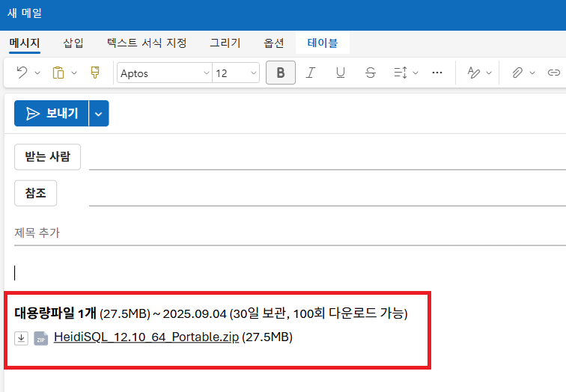The height and width of the screenshot is (392, 566).
Task: Expand the Attach file dropdown arrow
Action: pyautogui.click(x=532, y=73)
